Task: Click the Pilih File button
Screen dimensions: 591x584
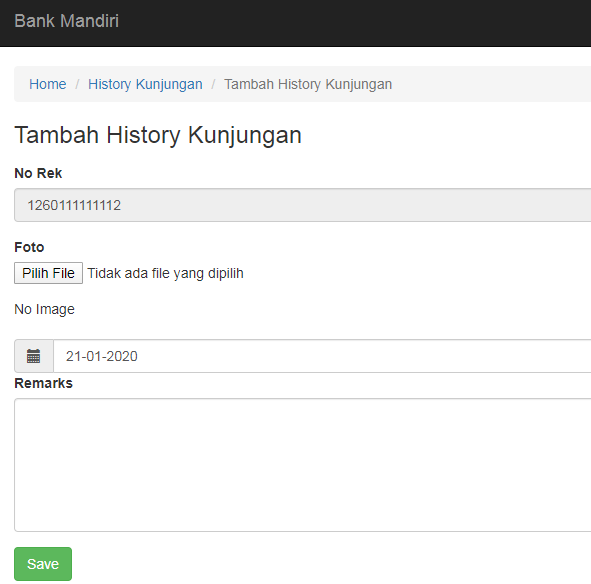Action: pos(48,273)
